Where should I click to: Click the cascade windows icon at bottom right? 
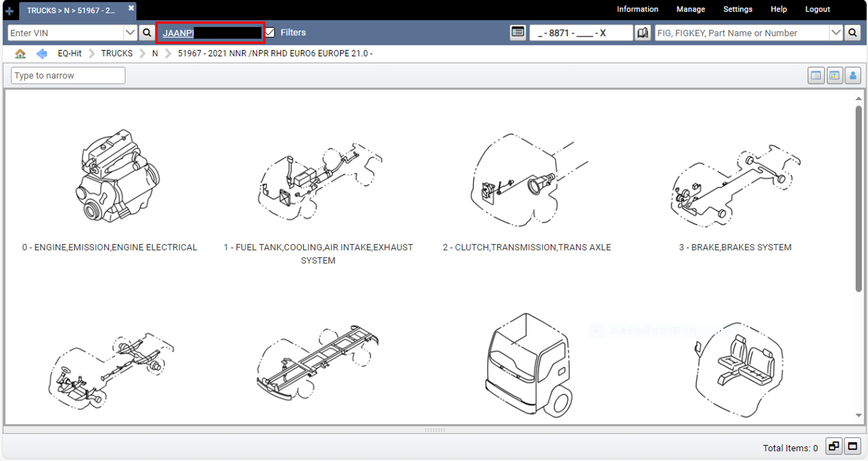[x=834, y=446]
